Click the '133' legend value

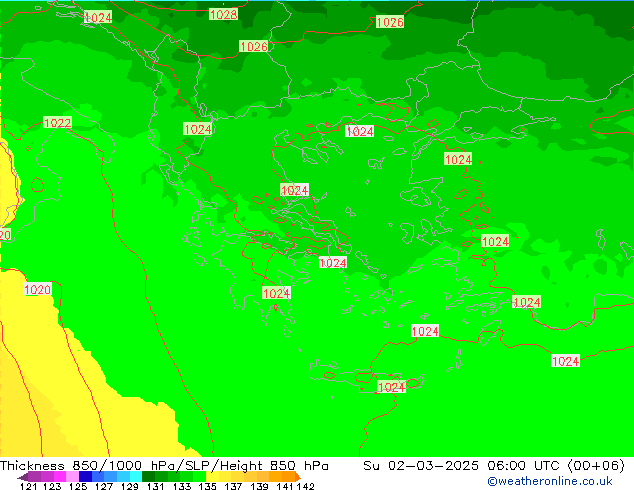click(x=182, y=486)
